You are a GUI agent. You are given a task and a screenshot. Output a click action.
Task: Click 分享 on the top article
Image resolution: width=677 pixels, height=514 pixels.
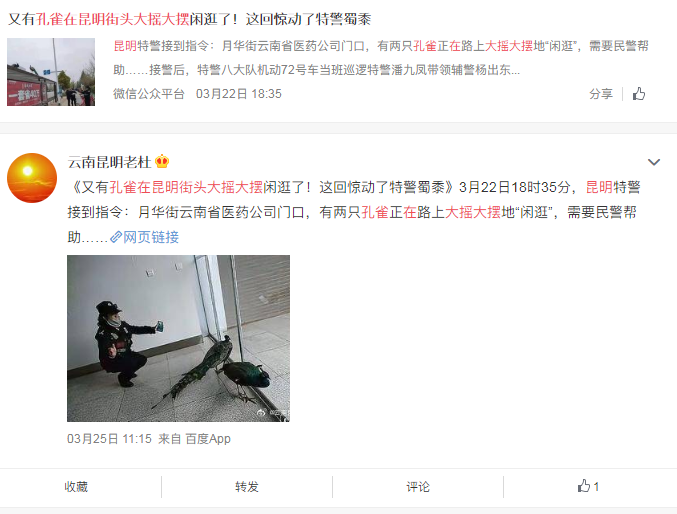tap(601, 94)
